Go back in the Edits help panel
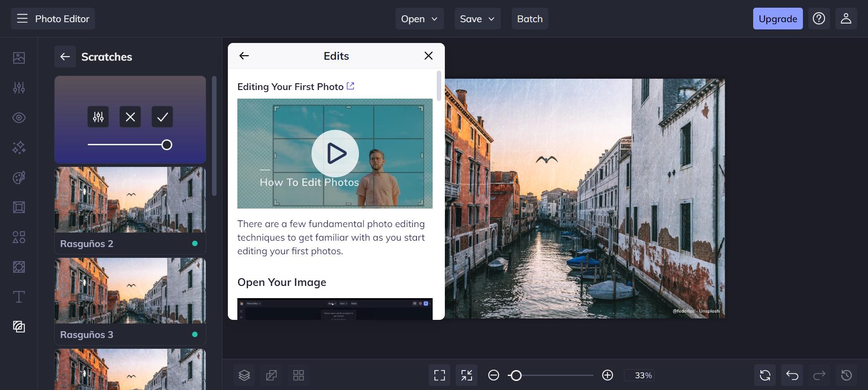 coord(244,56)
